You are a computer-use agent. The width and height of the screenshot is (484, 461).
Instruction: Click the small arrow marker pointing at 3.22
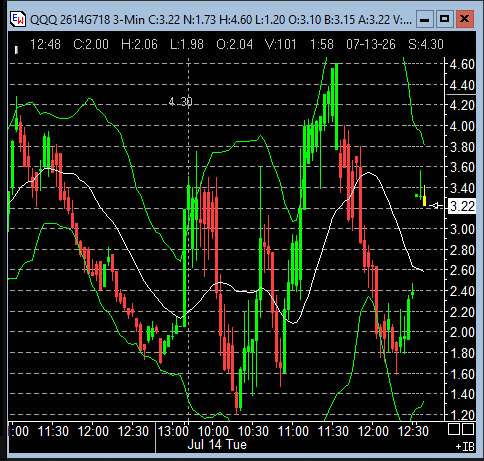coord(436,206)
